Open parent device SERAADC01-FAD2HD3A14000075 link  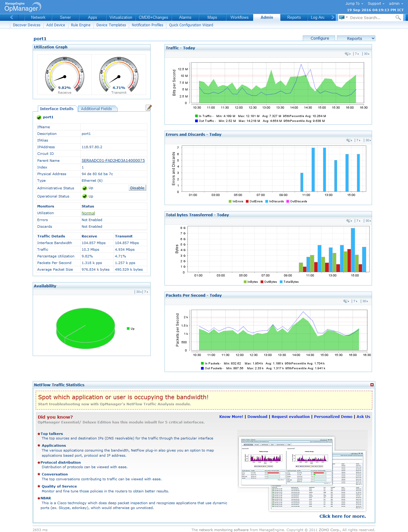[x=113, y=161]
